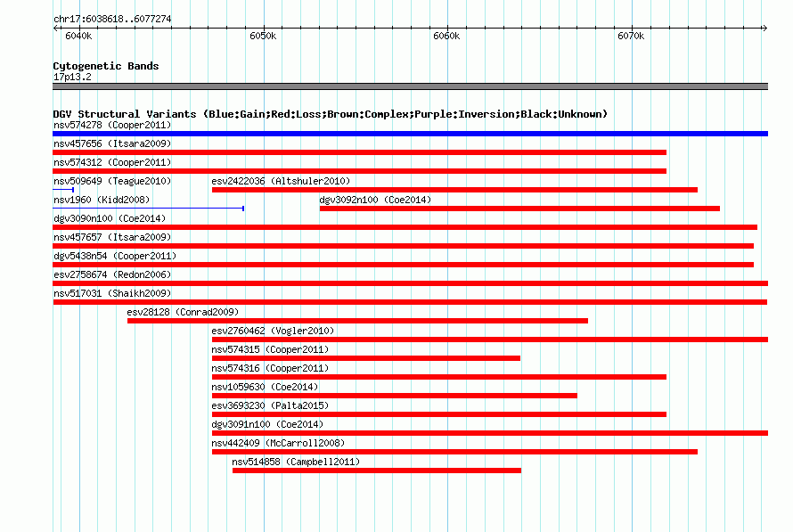Open the nsv457656 (Itsara2009) label
The width and height of the screenshot is (793, 532).
112,143
